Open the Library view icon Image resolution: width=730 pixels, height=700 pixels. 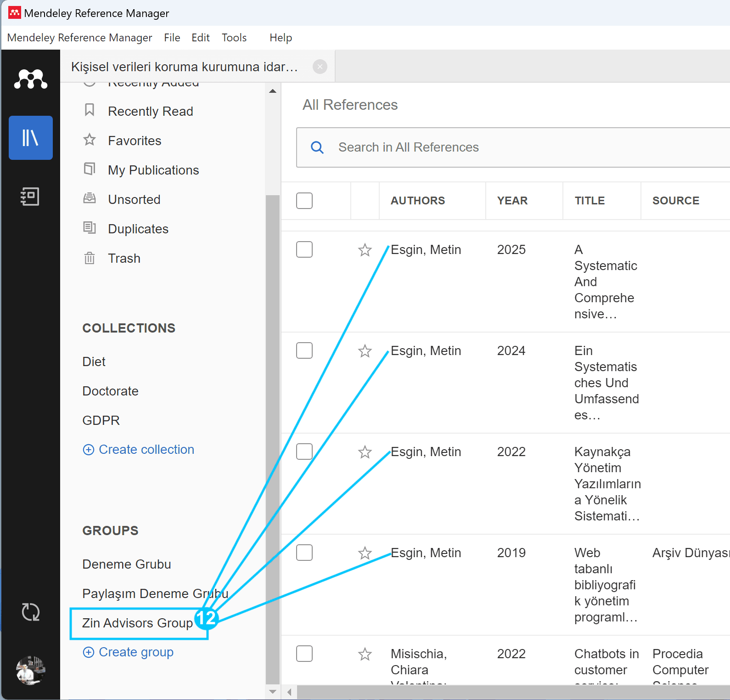(31, 138)
